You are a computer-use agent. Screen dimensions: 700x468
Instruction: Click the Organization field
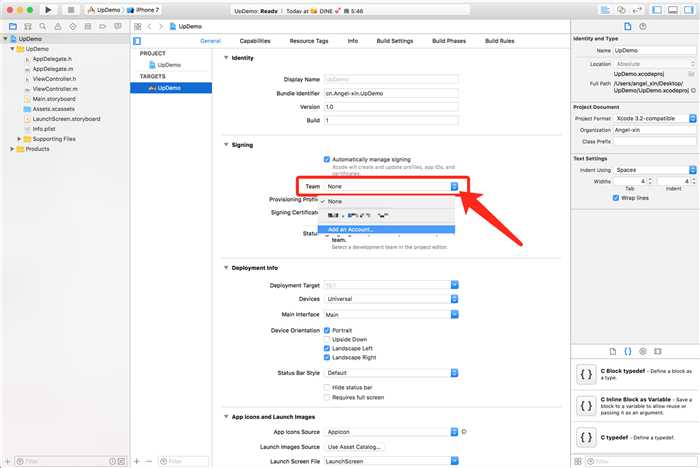tap(655, 130)
